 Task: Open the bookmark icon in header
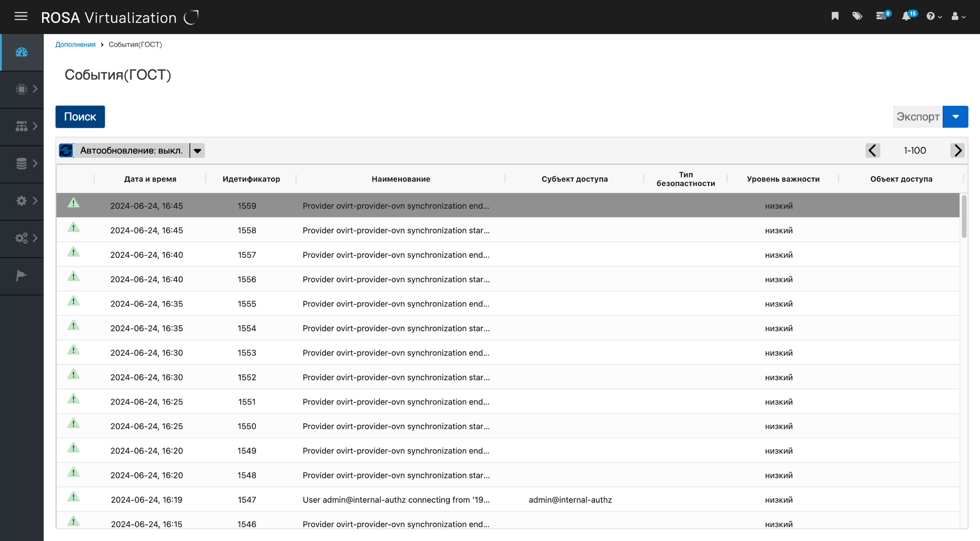point(835,16)
